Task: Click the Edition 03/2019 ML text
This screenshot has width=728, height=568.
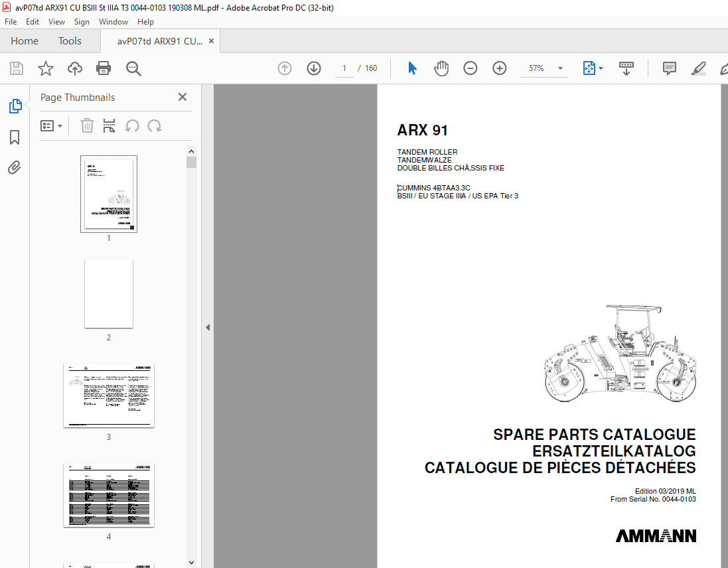Action: pos(666,491)
